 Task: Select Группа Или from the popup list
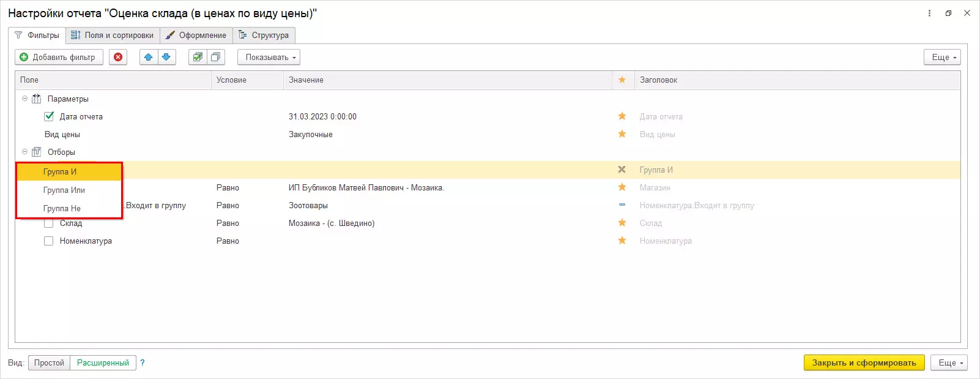(69, 190)
